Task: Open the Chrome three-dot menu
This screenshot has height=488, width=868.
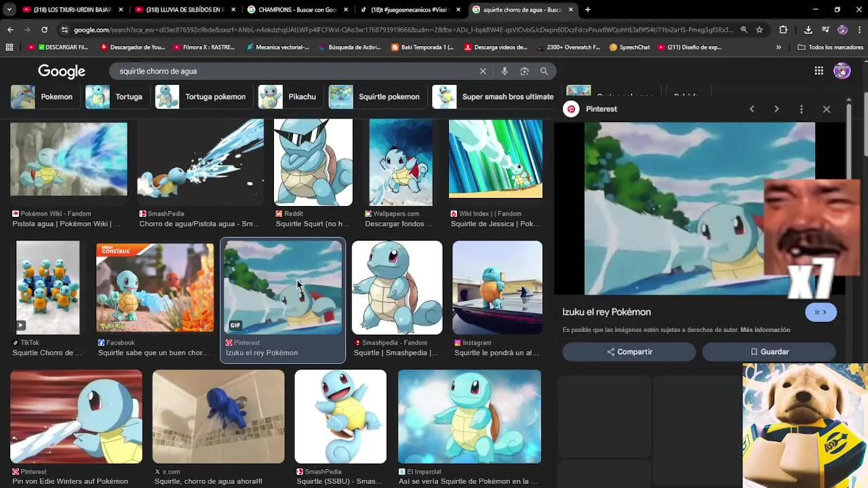Action: [x=858, y=30]
